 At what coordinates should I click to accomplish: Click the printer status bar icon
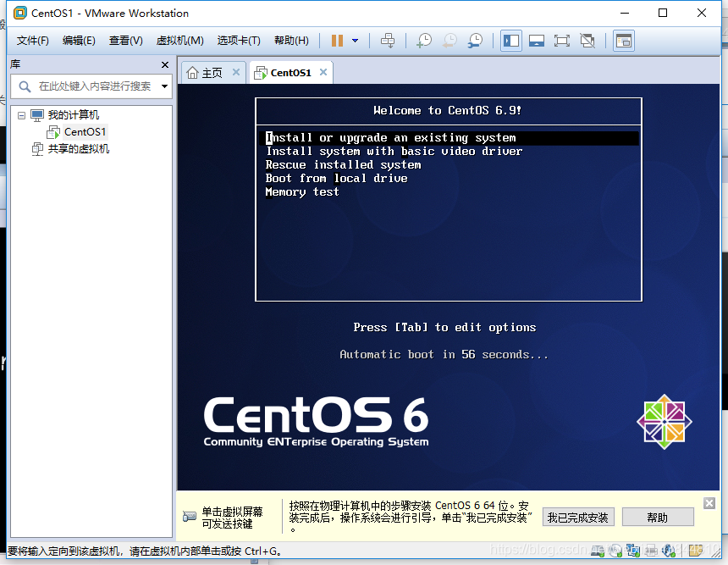tap(651, 551)
